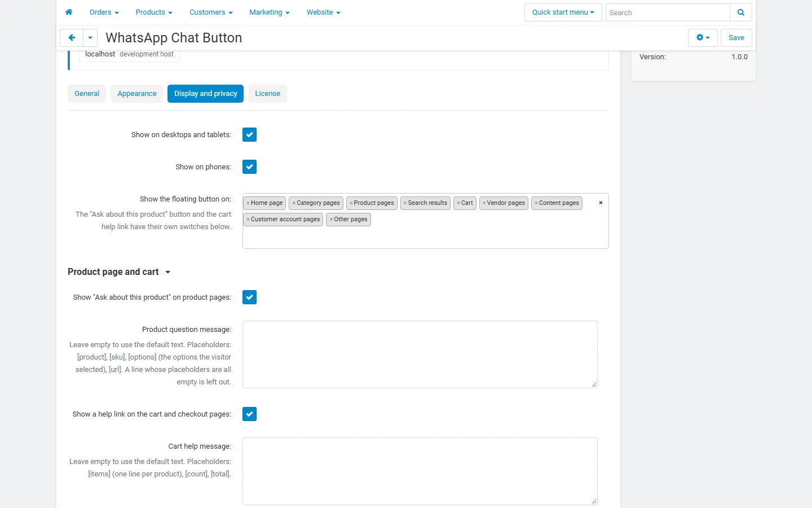
Task: Remove the Cart tag
Action: click(x=458, y=203)
